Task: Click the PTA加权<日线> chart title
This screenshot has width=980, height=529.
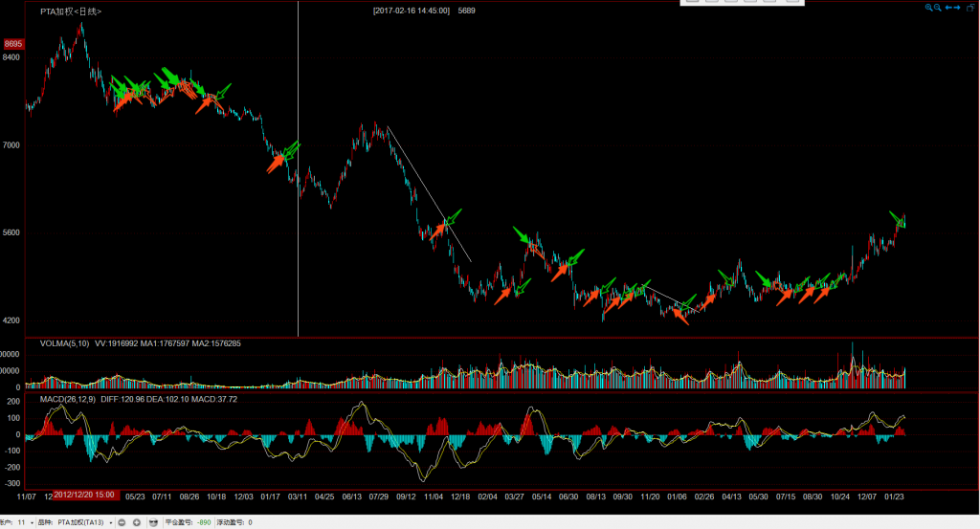Action: click(x=71, y=11)
